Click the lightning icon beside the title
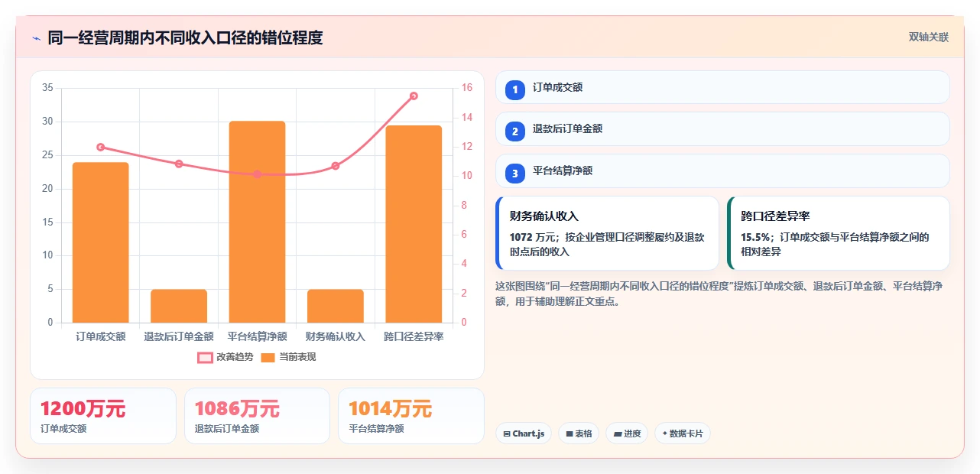Image resolution: width=980 pixels, height=474 pixels. pos(36,38)
